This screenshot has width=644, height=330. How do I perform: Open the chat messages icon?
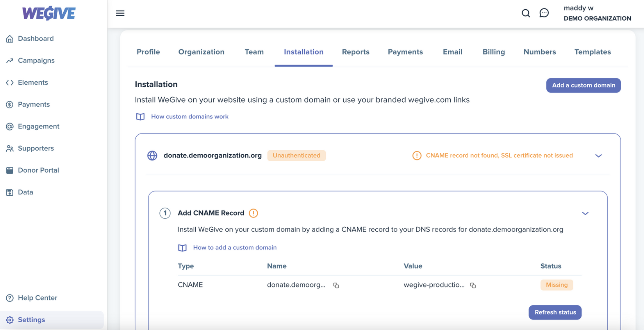click(544, 13)
